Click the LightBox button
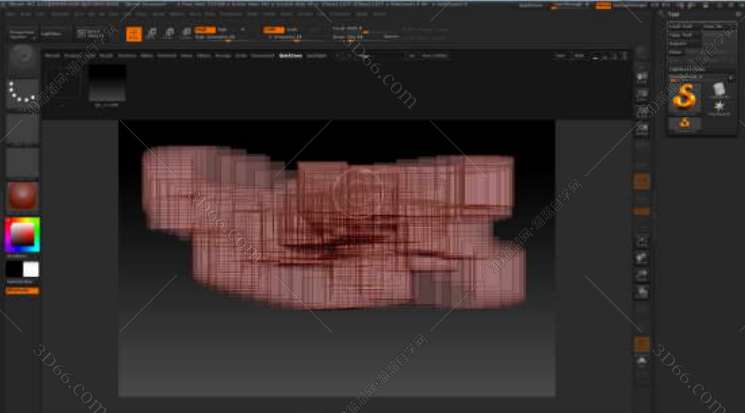 point(49,33)
